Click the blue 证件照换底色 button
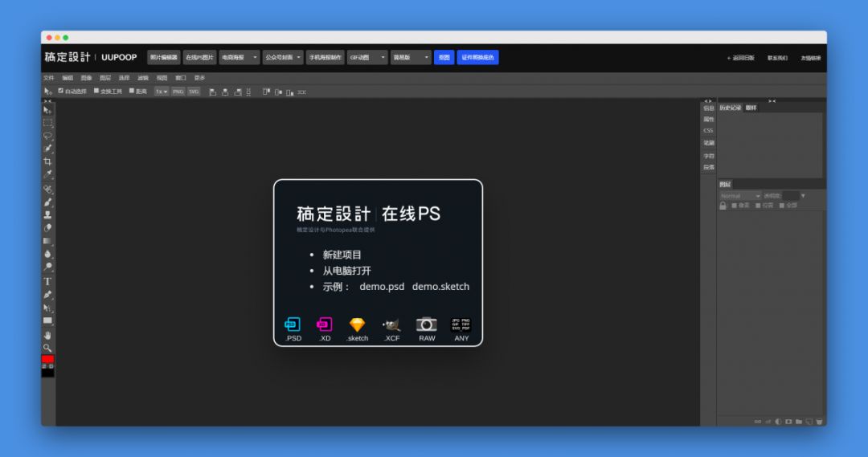868x457 pixels. pos(477,58)
